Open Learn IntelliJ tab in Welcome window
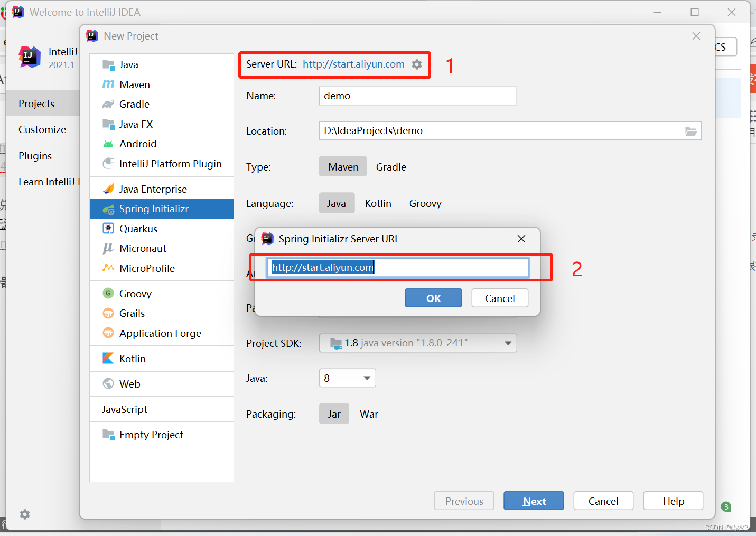 pyautogui.click(x=42, y=182)
